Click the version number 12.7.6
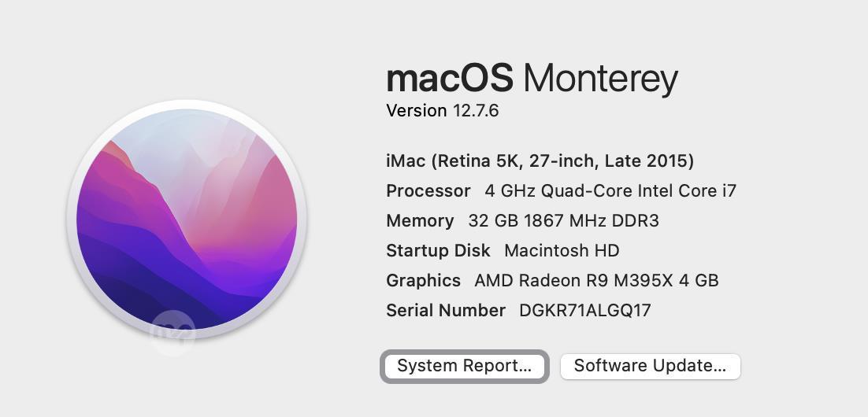This screenshot has width=868, height=417. pyautogui.click(x=475, y=111)
